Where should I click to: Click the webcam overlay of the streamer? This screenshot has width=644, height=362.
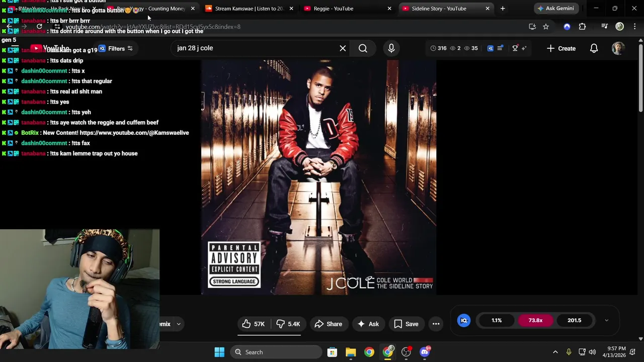click(x=80, y=289)
